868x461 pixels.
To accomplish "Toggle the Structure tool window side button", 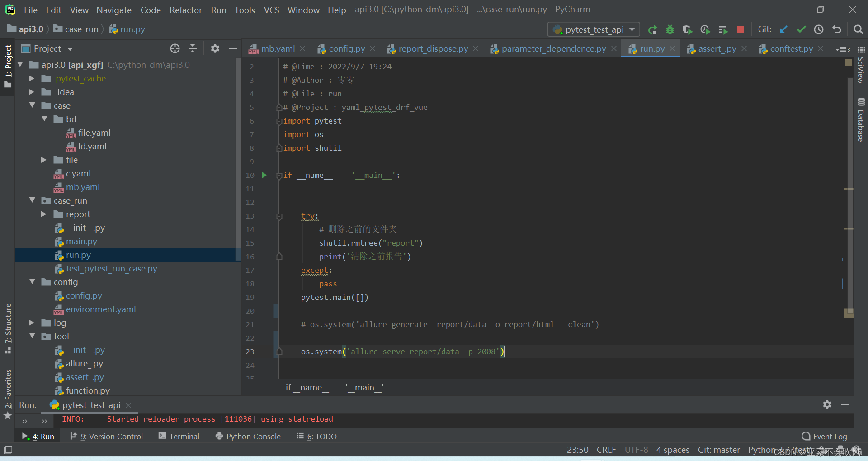I will click(x=8, y=328).
